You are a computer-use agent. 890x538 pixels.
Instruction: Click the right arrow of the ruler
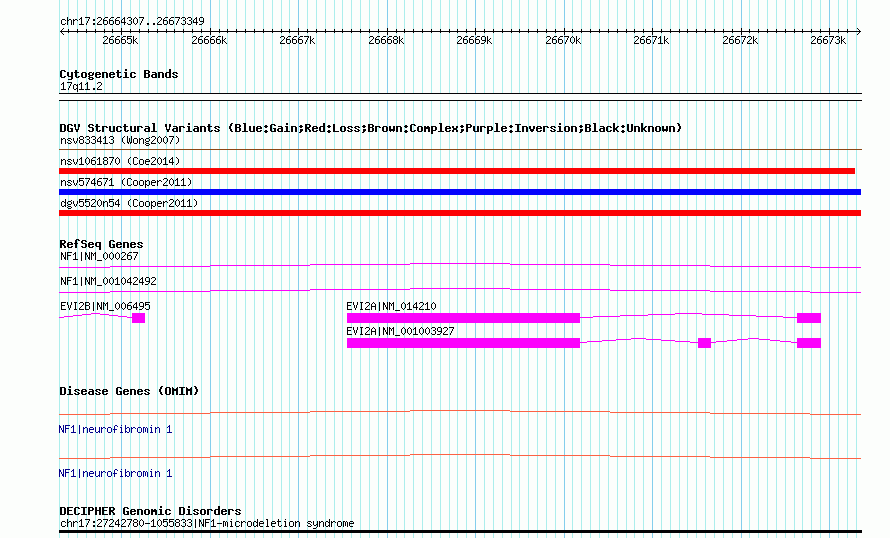pos(859,32)
